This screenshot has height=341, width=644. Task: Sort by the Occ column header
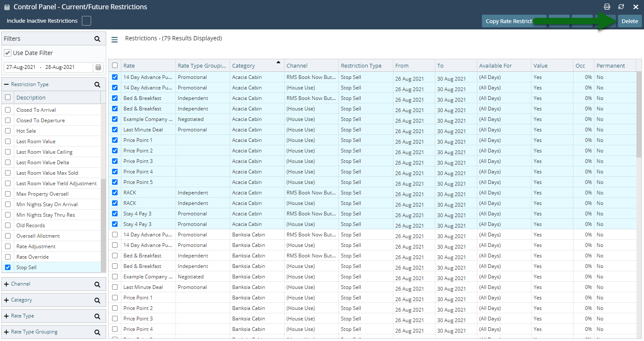[584, 66]
